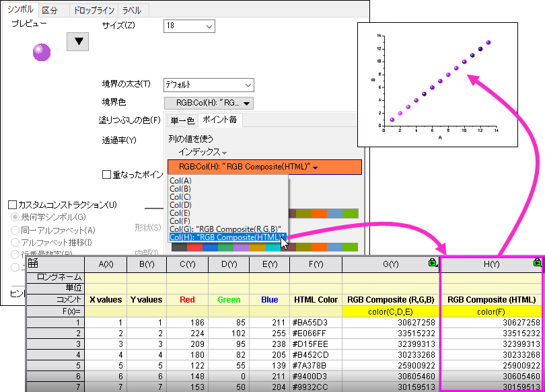Click the Green comment cell in column D

tap(229, 300)
